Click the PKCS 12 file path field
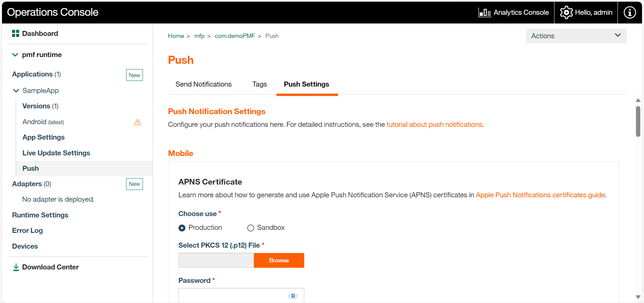 point(216,260)
